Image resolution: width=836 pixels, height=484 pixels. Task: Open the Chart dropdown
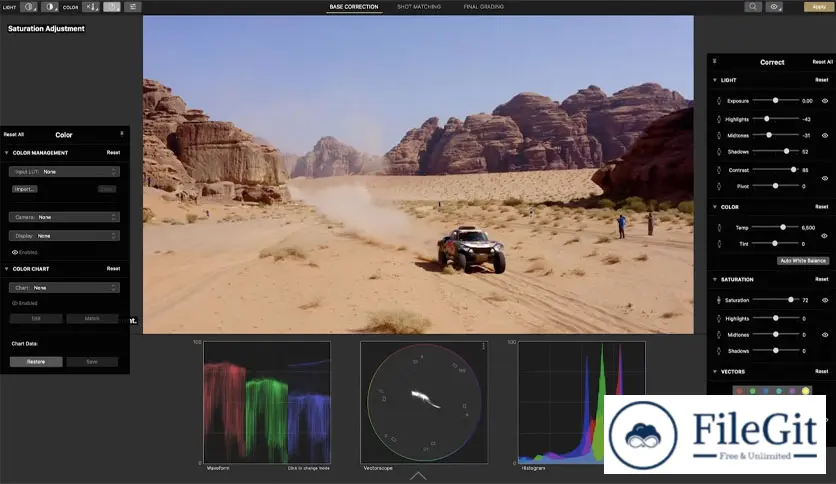coord(64,287)
